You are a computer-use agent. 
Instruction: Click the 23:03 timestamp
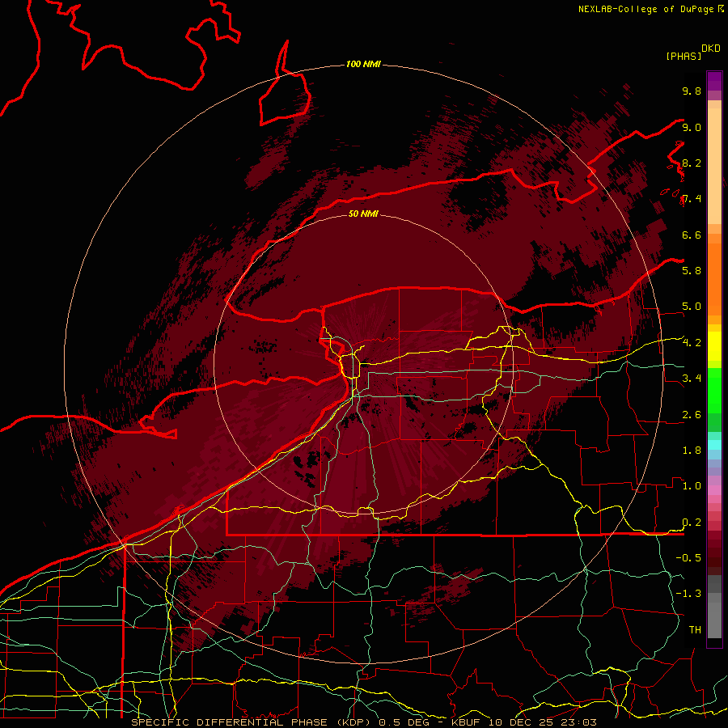tap(579, 722)
